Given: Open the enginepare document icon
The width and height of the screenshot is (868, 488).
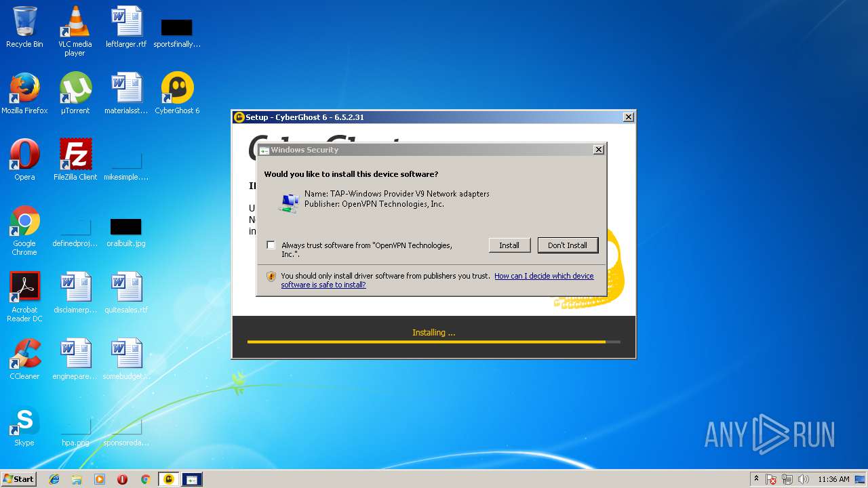Looking at the screenshot, I should [x=75, y=359].
